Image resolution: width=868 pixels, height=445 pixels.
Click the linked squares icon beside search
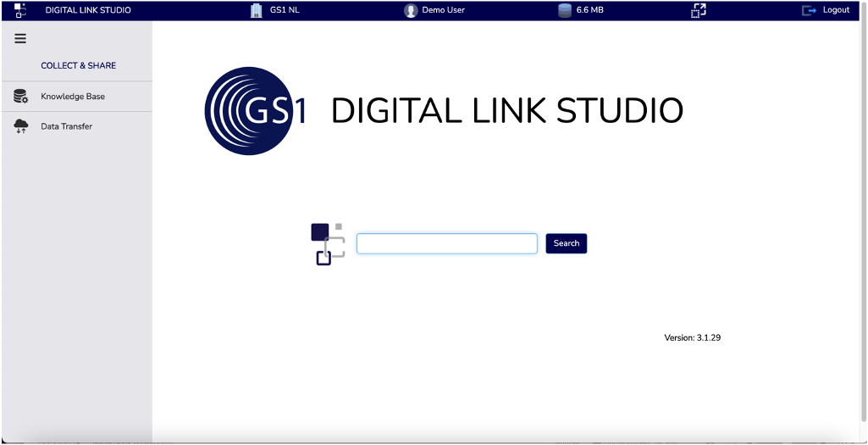(x=329, y=244)
